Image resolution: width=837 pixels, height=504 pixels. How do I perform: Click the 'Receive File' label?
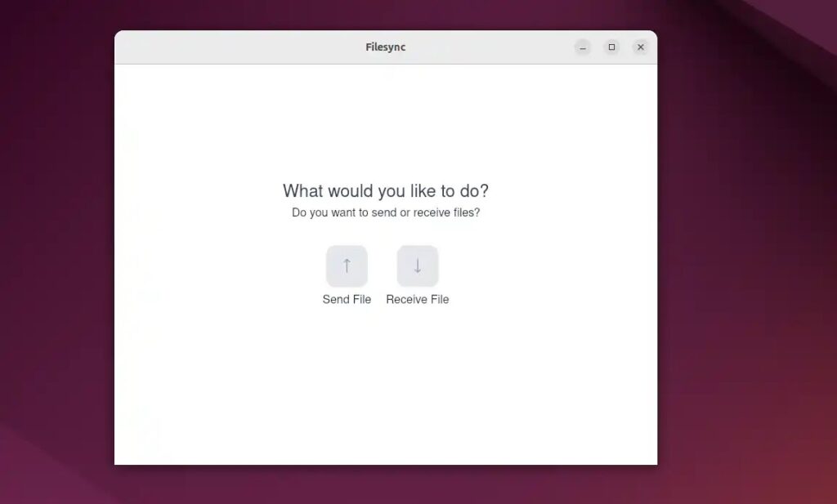pyautogui.click(x=418, y=300)
